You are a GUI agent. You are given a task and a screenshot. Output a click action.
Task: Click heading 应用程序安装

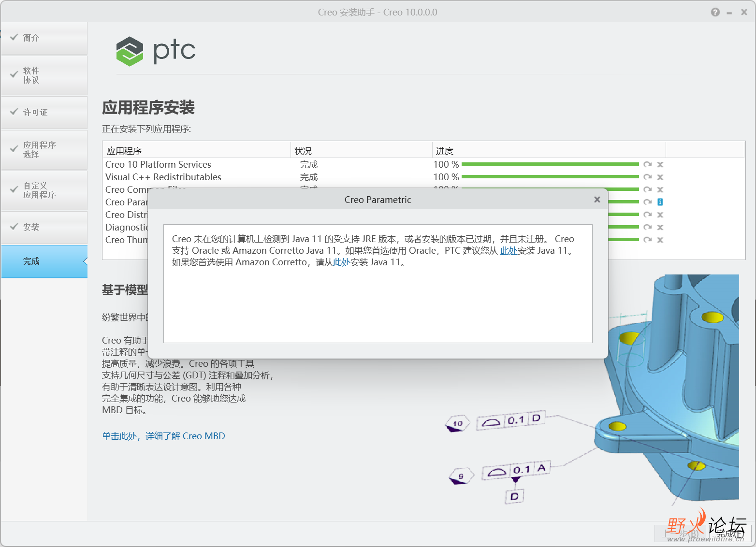pyautogui.click(x=148, y=107)
